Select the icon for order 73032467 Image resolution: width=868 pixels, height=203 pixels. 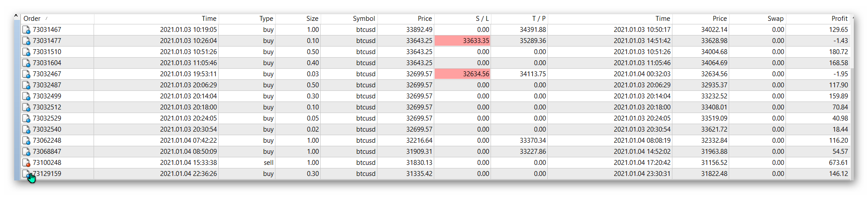coord(26,74)
